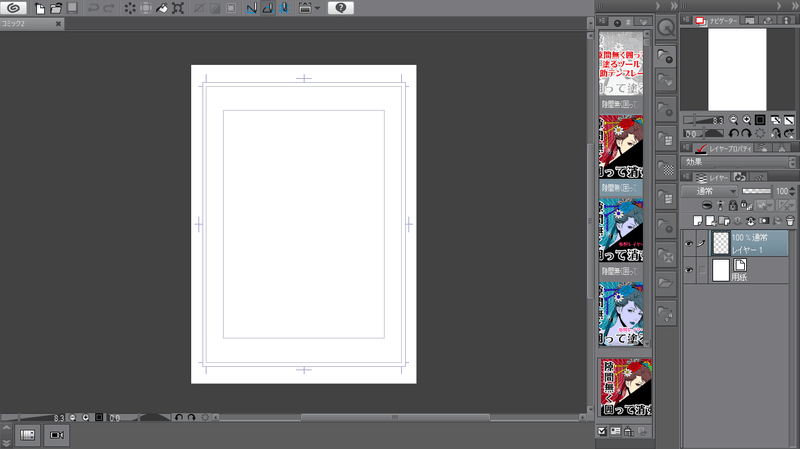The width and height of the screenshot is (800, 449).
Task: Toggle the snap to ruler icon in toolbar
Action: pos(251,8)
